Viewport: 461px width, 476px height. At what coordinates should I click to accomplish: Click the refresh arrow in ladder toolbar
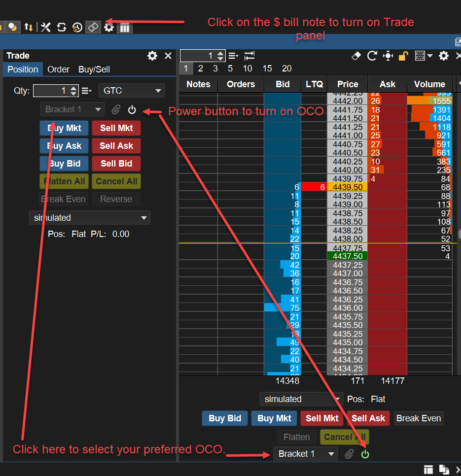click(x=372, y=56)
